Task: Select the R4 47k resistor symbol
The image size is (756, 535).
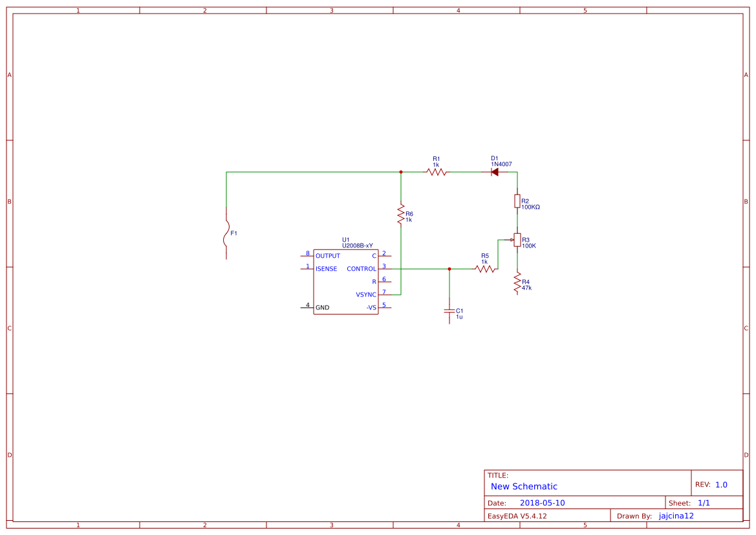Action: (x=517, y=283)
